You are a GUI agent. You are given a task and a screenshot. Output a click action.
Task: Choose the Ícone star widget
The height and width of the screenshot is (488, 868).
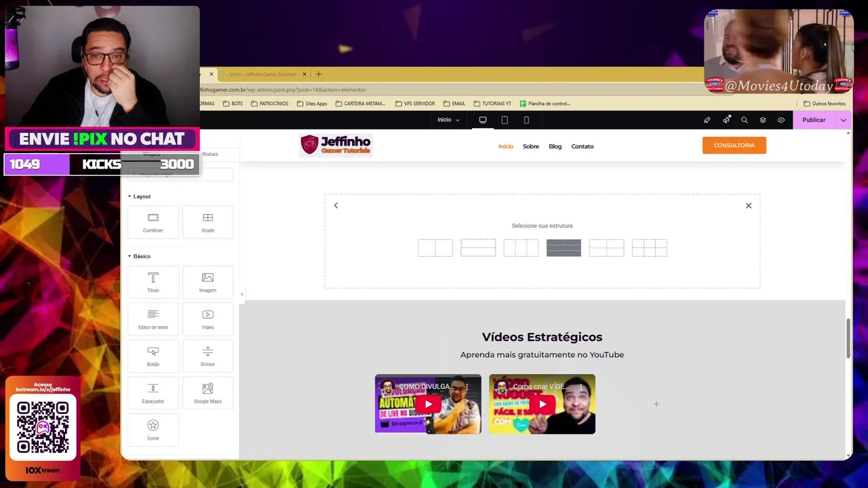coord(153,430)
